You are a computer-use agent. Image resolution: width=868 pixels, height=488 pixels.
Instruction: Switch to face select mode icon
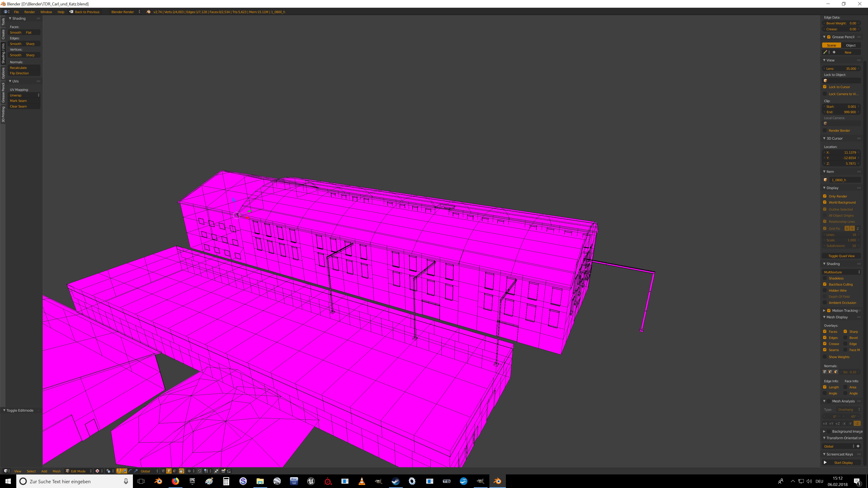pos(175,471)
